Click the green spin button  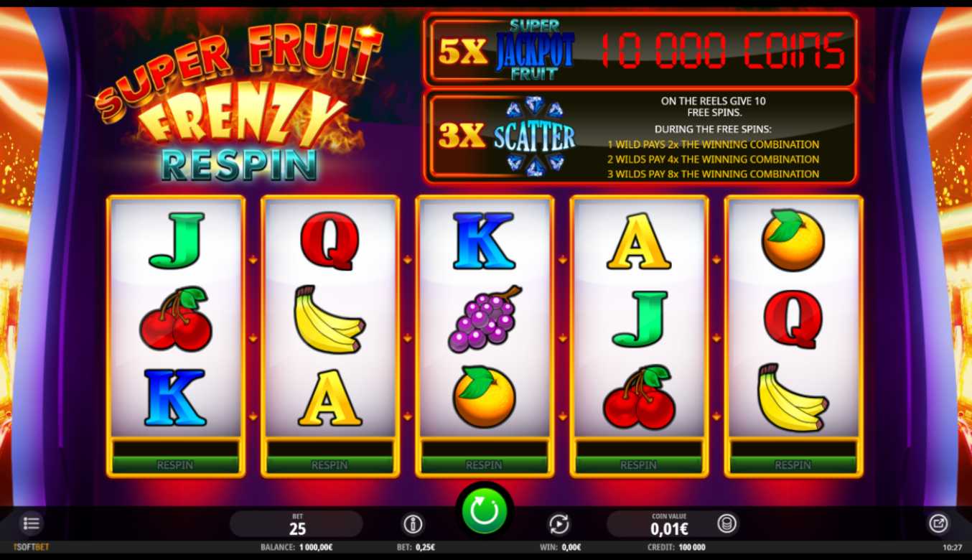(485, 511)
